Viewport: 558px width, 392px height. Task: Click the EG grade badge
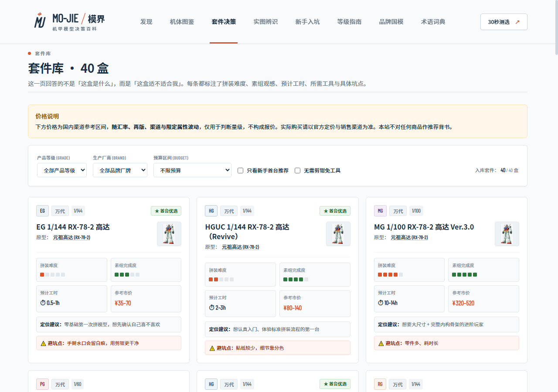(42, 211)
